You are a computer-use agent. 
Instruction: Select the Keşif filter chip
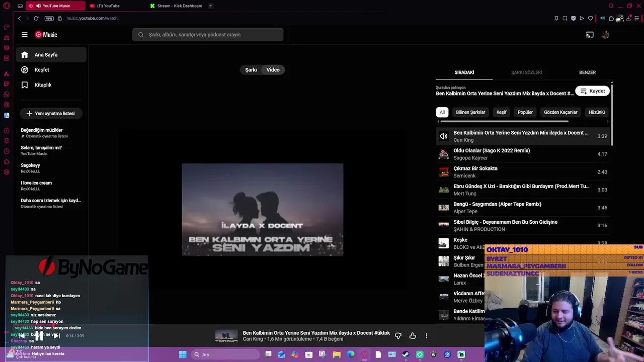tap(501, 112)
